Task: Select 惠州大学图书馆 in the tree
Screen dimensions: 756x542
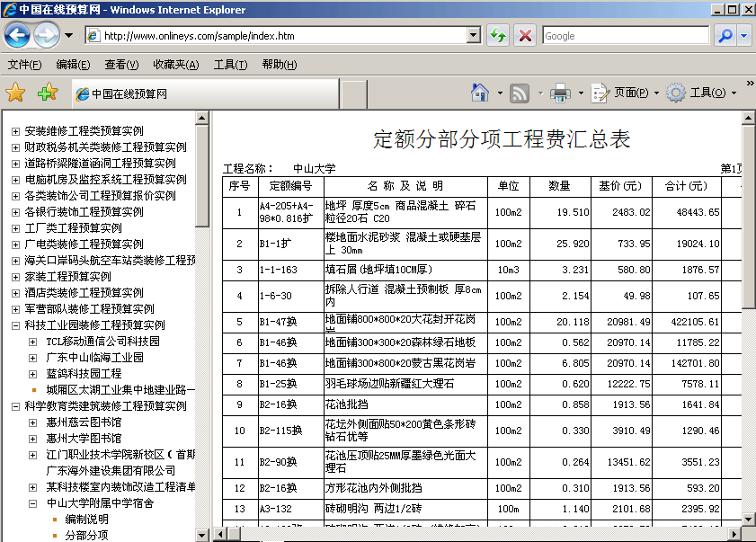Action: [x=84, y=439]
